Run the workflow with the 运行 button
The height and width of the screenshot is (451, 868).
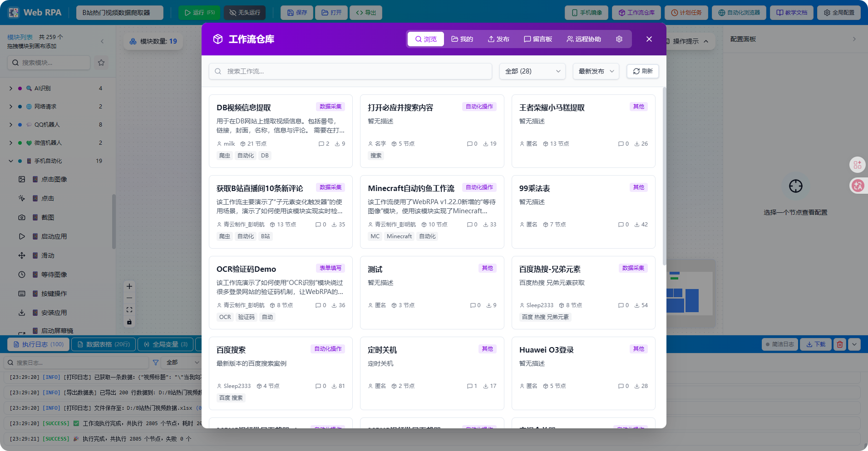point(199,13)
